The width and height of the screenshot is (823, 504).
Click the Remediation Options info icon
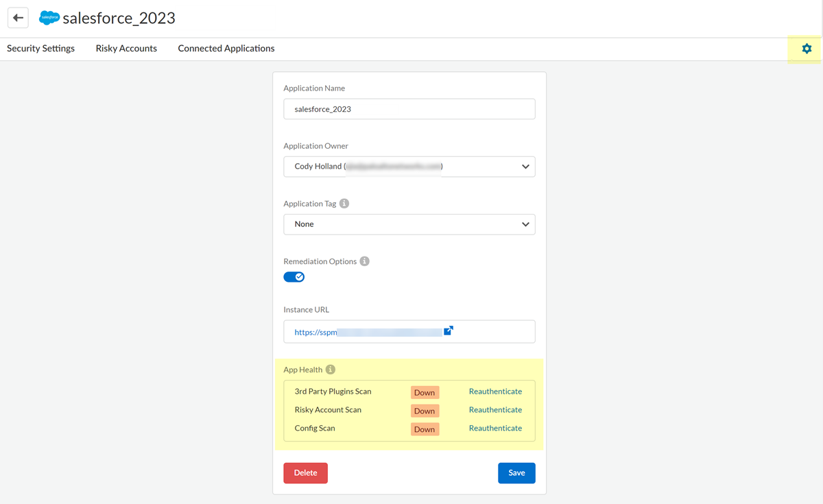[x=365, y=261]
